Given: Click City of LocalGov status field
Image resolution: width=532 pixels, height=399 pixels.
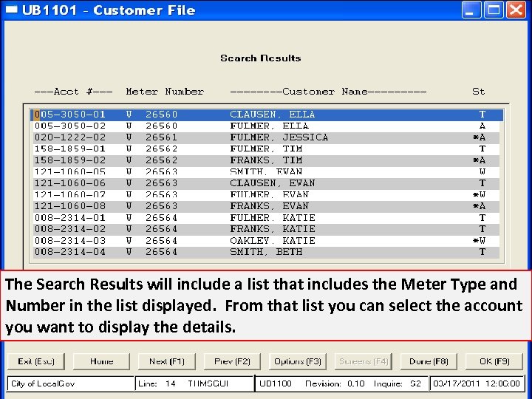Looking at the screenshot, I should 71,383.
